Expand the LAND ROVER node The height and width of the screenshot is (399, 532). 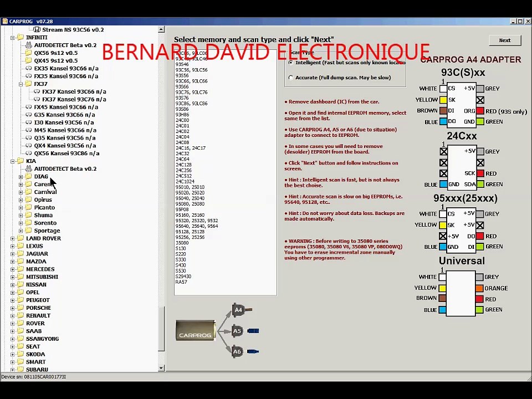click(x=13, y=238)
